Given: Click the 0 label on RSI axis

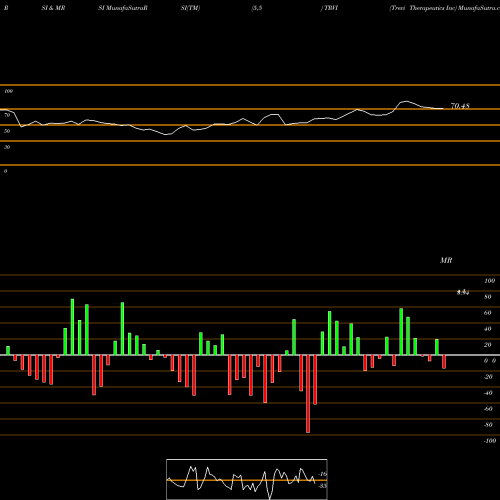Looking at the screenshot, I should [5, 171].
